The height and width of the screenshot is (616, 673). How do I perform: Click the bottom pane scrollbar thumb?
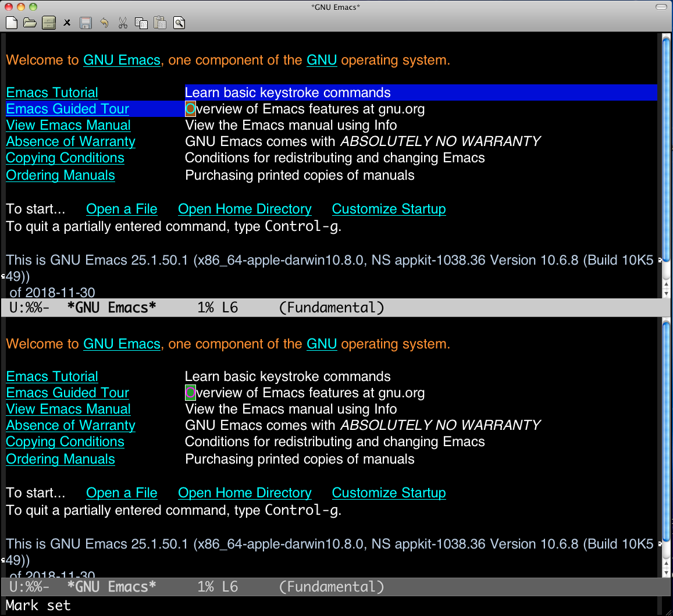(666, 432)
